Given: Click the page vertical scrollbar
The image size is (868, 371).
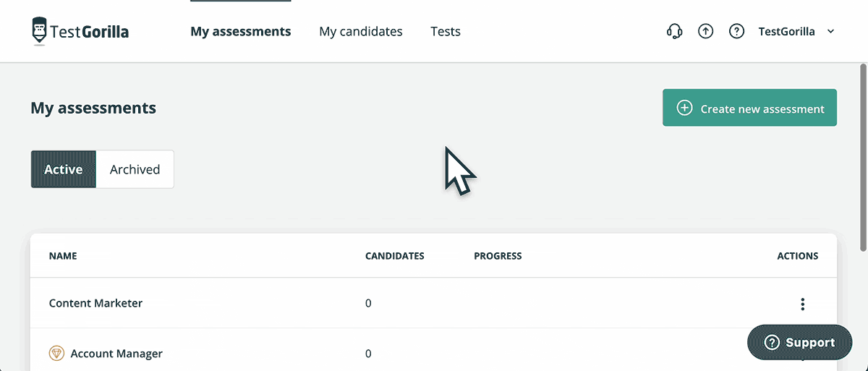Looking at the screenshot, I should pos(863,158).
